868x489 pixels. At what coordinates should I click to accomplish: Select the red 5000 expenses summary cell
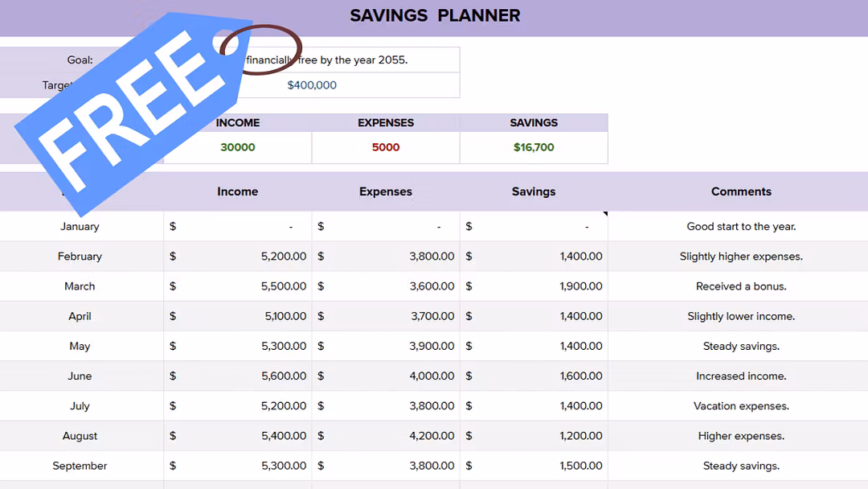click(x=386, y=147)
